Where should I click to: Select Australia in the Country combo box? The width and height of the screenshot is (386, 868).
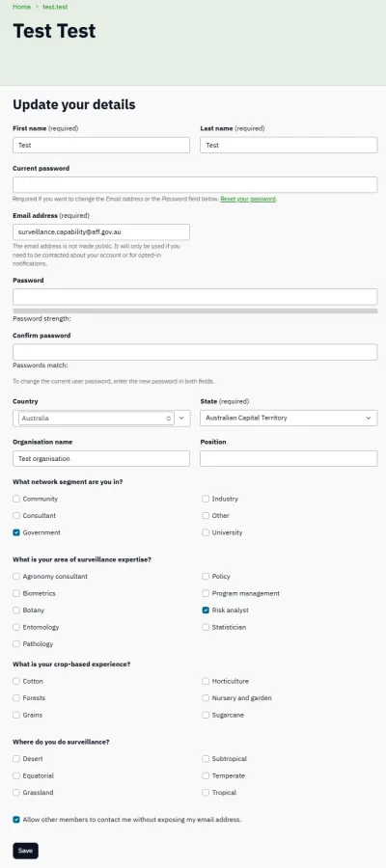[96, 418]
